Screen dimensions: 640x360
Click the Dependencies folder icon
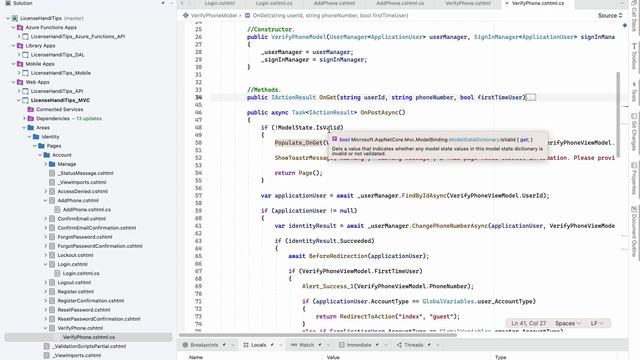pos(31,118)
